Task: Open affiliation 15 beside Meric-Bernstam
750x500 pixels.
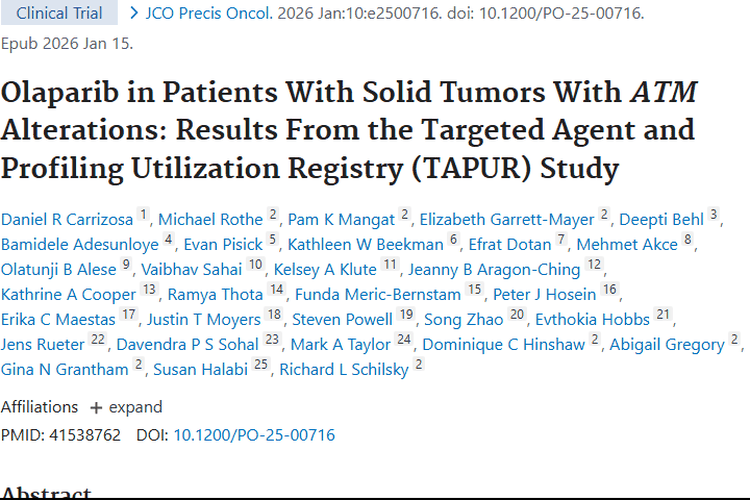Action: pyautogui.click(x=474, y=290)
